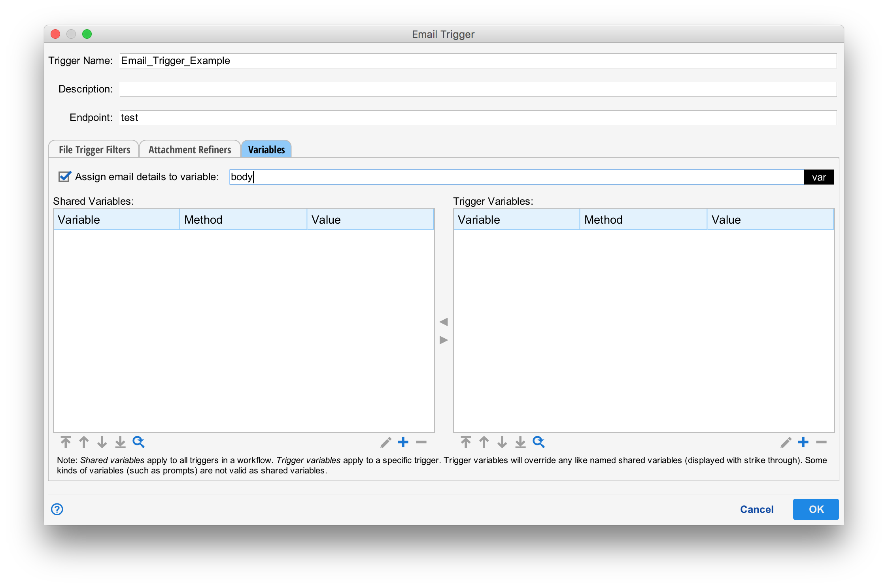Viewport: 888px width, 588px height.
Task: Click Trigger Variables move down arrow
Action: (x=502, y=442)
